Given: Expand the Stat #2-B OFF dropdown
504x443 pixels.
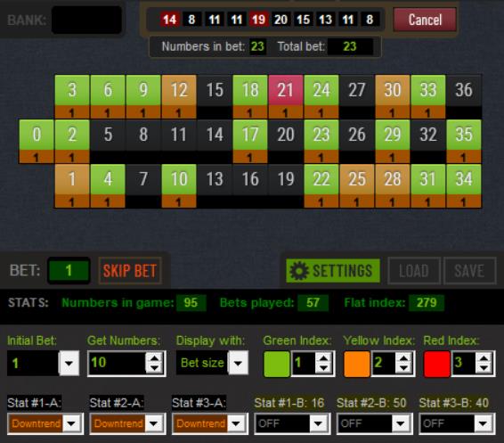Looking at the screenshot, I should 401,423.
